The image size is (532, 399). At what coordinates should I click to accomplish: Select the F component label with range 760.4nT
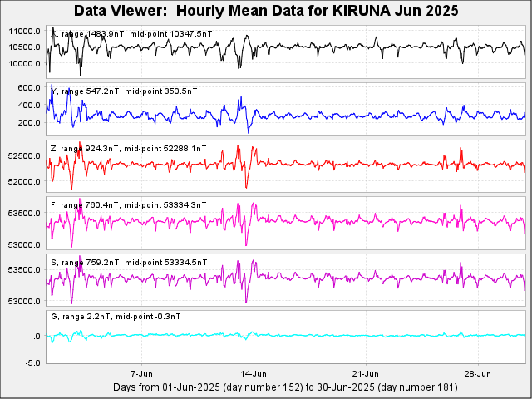(128, 205)
